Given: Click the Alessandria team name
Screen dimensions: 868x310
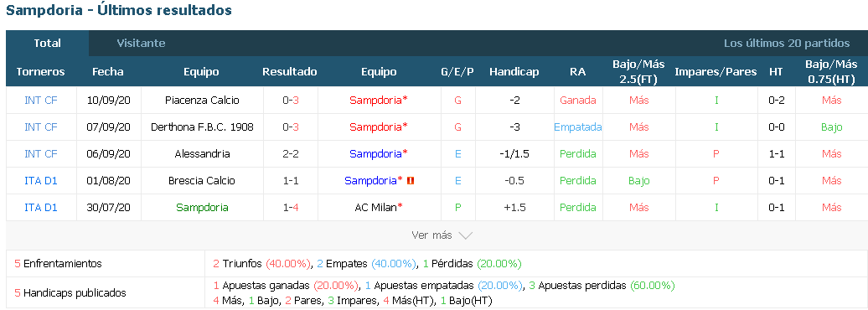Looking at the screenshot, I should coord(202,154).
